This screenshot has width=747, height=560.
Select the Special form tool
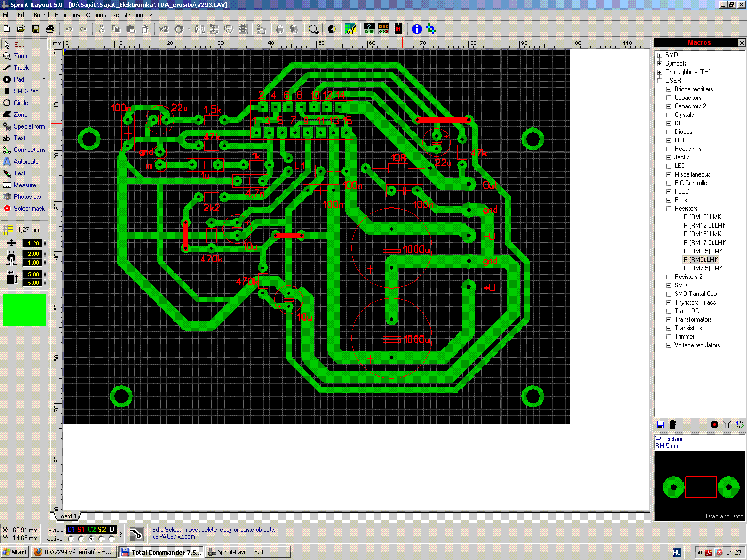(25, 126)
